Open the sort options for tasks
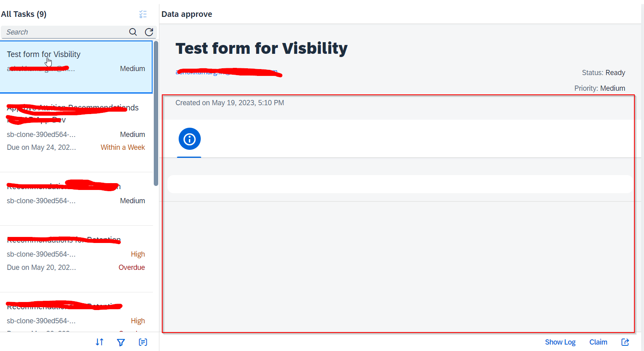 pyautogui.click(x=100, y=342)
